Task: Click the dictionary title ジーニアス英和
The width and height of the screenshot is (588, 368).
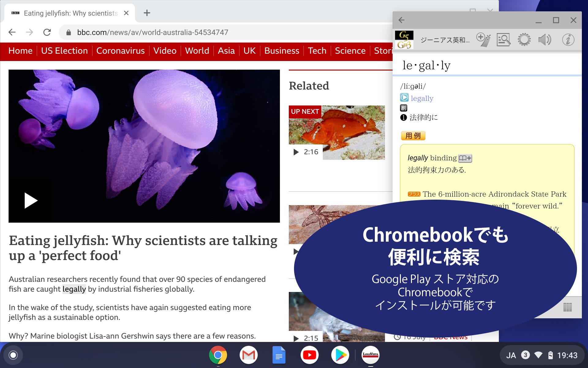Action: (445, 40)
